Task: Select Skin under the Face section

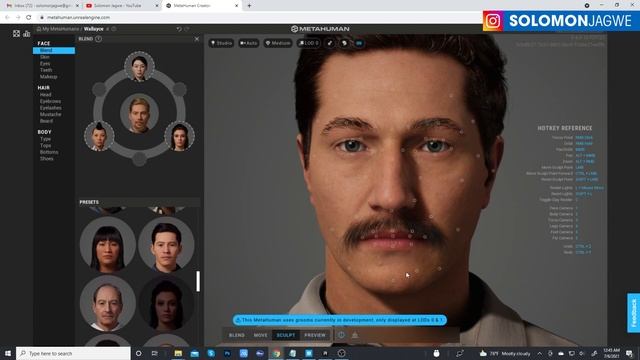Action: point(44,57)
